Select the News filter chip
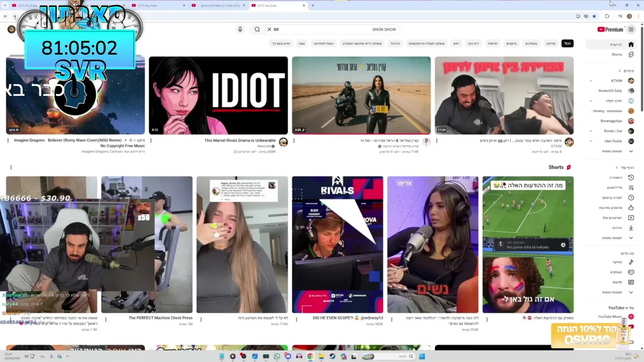644x362 pixels. [493, 43]
